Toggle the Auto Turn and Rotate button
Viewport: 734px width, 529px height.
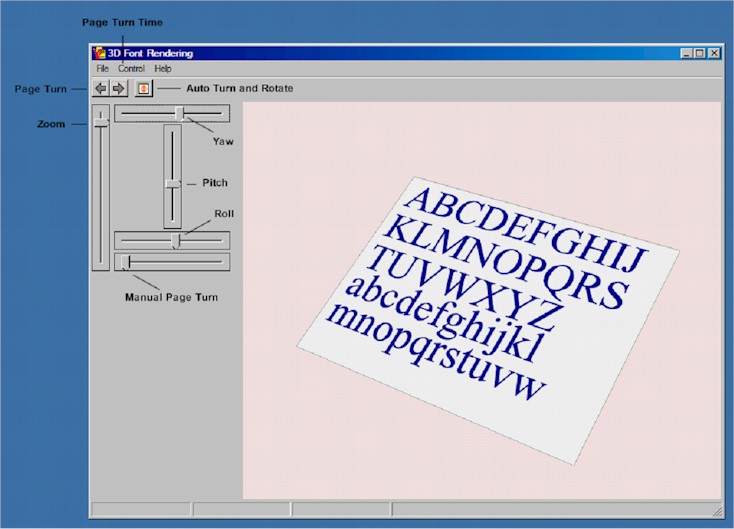(144, 88)
